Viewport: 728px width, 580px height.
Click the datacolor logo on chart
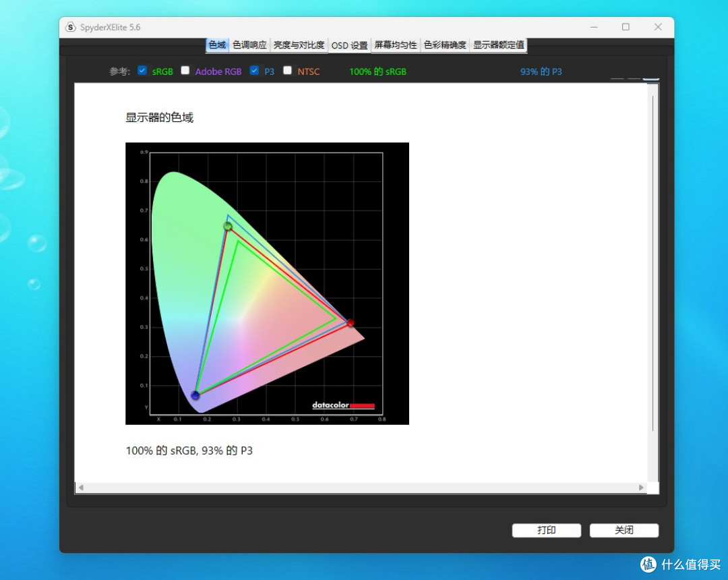pos(343,405)
